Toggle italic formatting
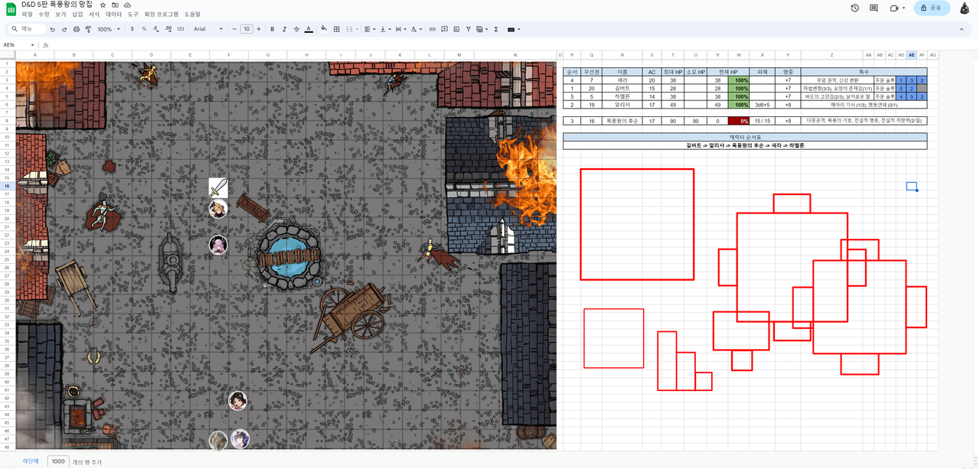Viewport: 980px width, 469px height. (x=284, y=29)
